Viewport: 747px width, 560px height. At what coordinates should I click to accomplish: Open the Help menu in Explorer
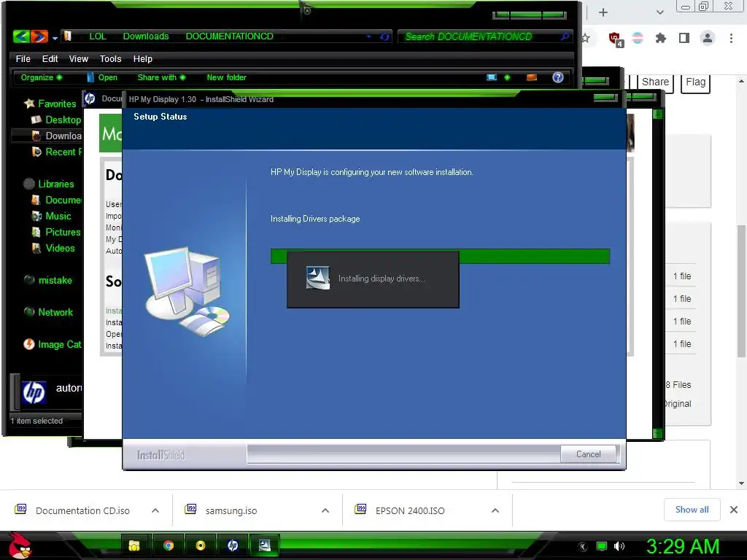pos(143,58)
